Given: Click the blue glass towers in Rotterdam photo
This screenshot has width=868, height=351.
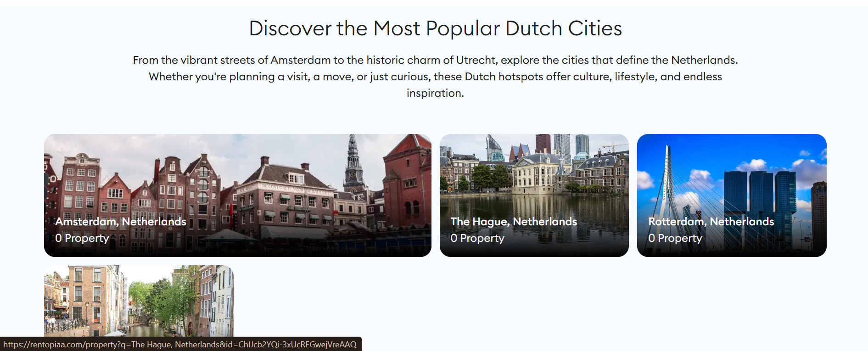Looking at the screenshot, I should 760,193.
